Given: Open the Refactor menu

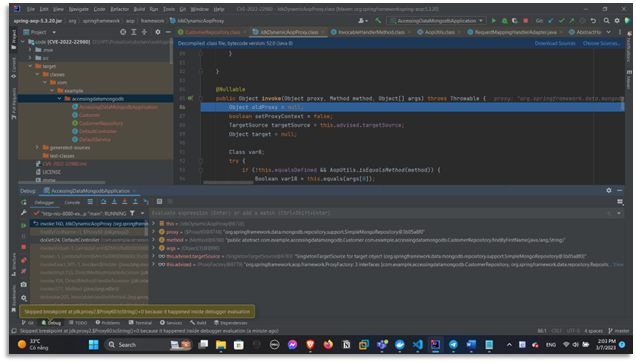Looking at the screenshot, I should coord(120,9).
